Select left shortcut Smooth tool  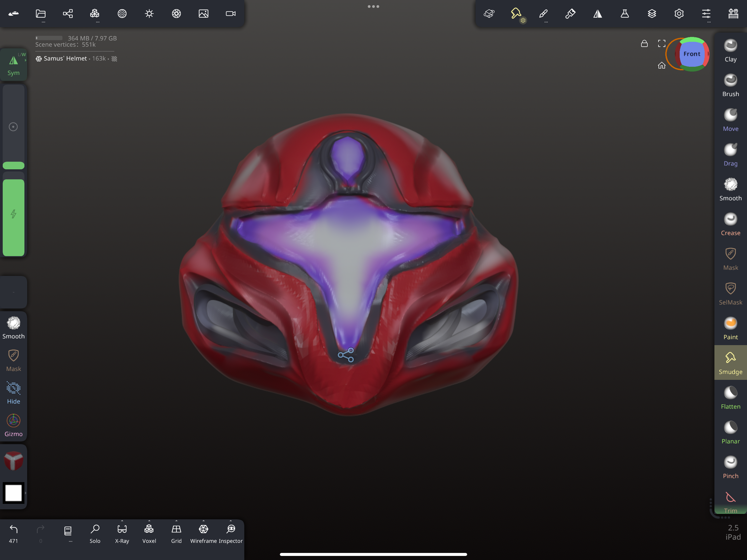pyautogui.click(x=14, y=328)
